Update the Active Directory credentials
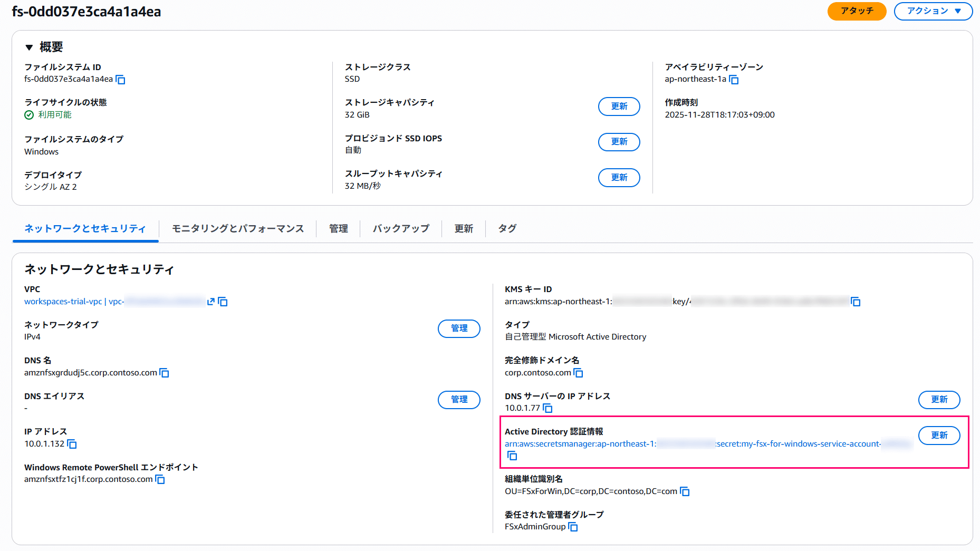 tap(939, 436)
